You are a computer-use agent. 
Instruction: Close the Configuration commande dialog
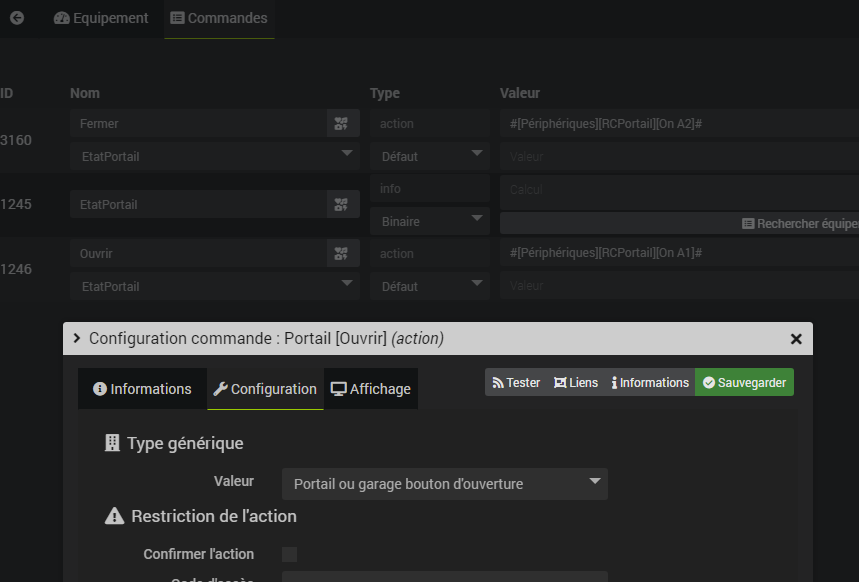(x=796, y=339)
